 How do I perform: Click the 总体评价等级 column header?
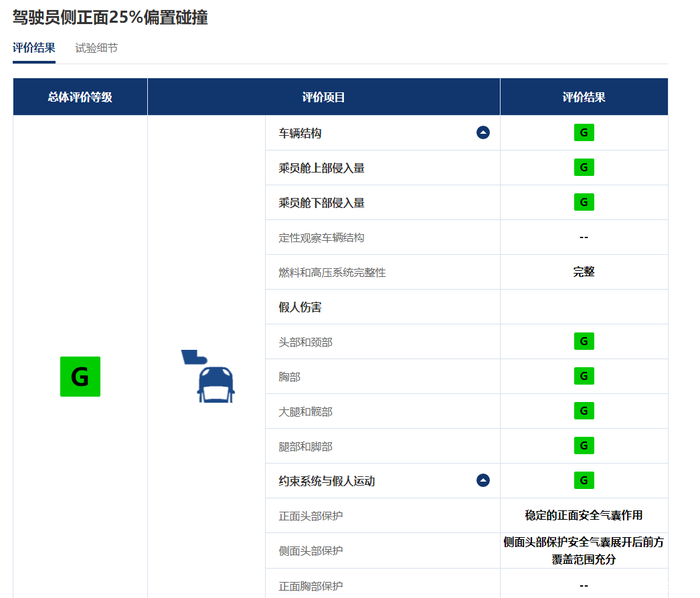pos(80,97)
